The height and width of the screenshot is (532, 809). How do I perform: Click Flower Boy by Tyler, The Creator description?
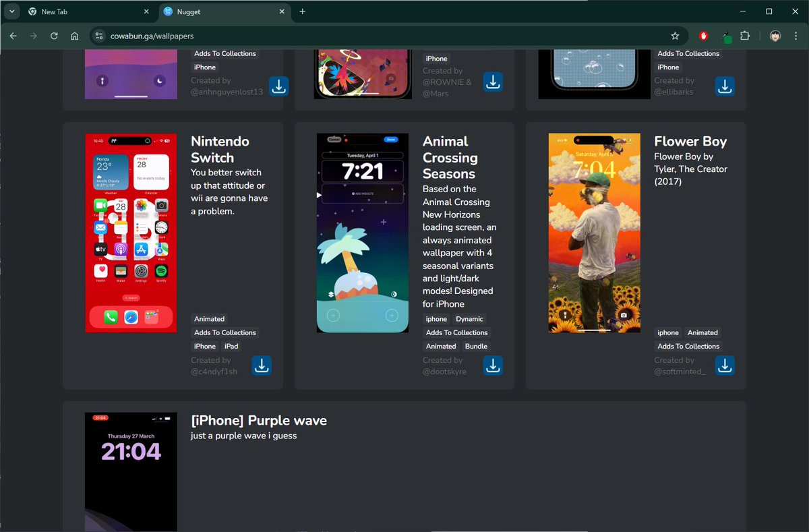click(x=690, y=169)
